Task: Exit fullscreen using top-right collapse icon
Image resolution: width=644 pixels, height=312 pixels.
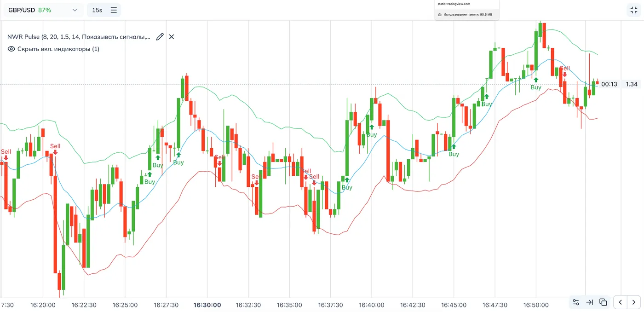Action: click(x=634, y=10)
